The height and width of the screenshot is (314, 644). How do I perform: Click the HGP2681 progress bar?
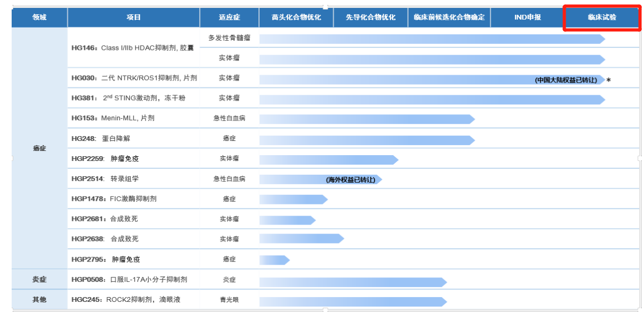(288, 220)
